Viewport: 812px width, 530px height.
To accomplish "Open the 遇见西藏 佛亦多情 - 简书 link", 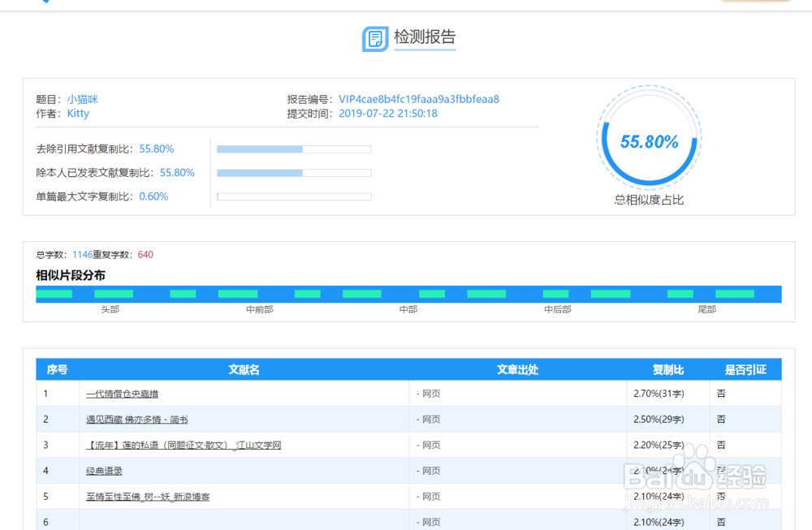I will point(136,420).
